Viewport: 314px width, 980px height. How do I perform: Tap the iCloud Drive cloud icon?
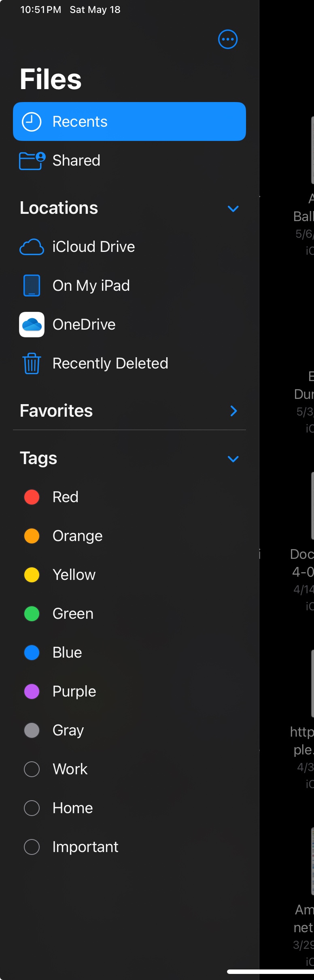coord(32,247)
